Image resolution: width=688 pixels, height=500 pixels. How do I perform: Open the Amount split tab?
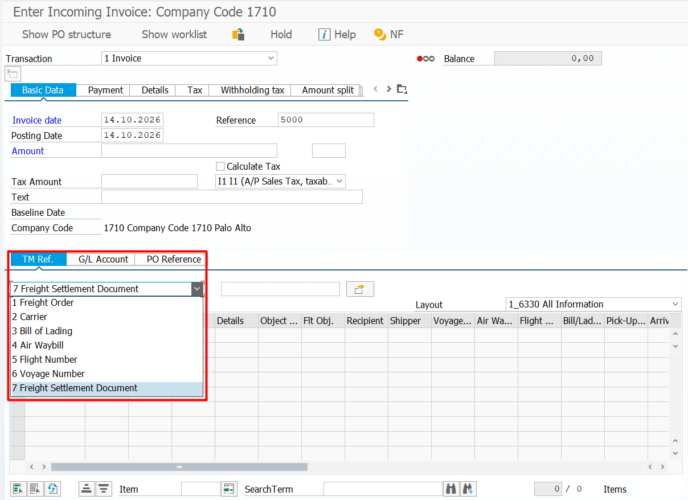(328, 90)
